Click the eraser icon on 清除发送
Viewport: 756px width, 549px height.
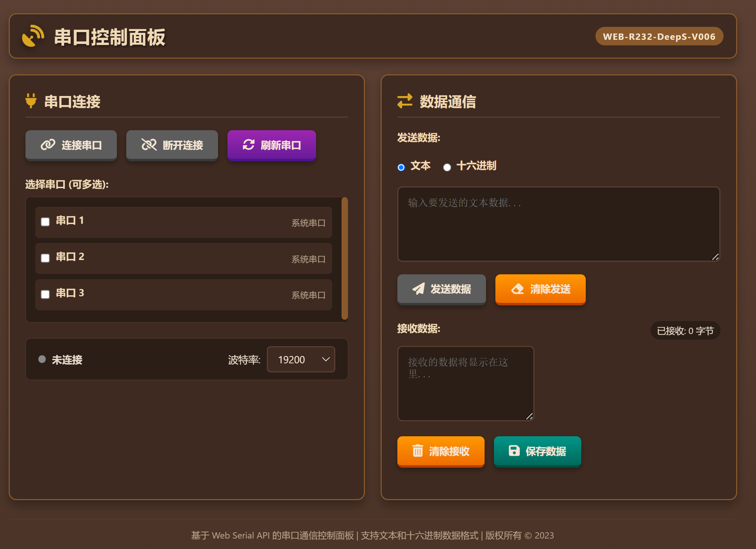pyautogui.click(x=517, y=289)
